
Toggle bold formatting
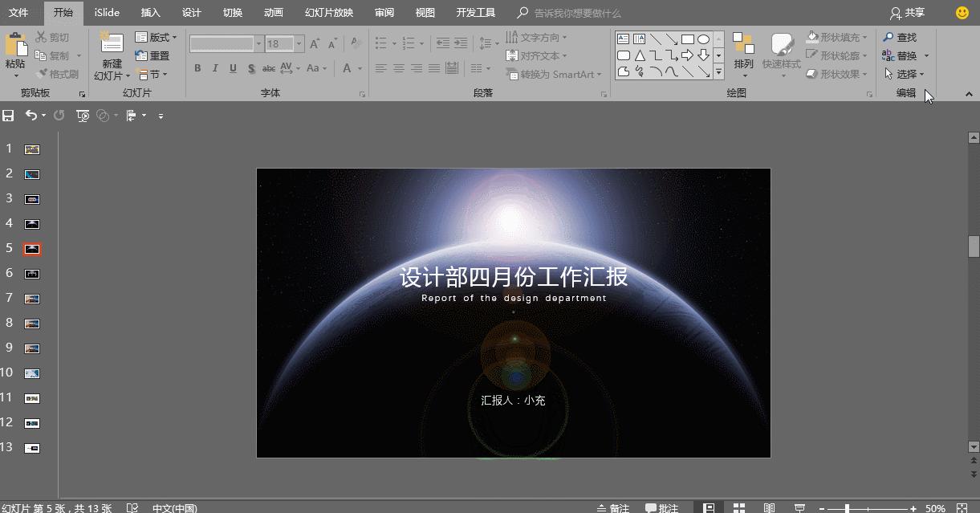tap(197, 69)
